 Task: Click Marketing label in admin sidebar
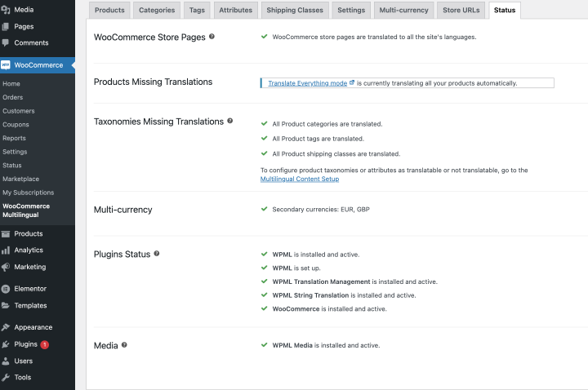30,267
